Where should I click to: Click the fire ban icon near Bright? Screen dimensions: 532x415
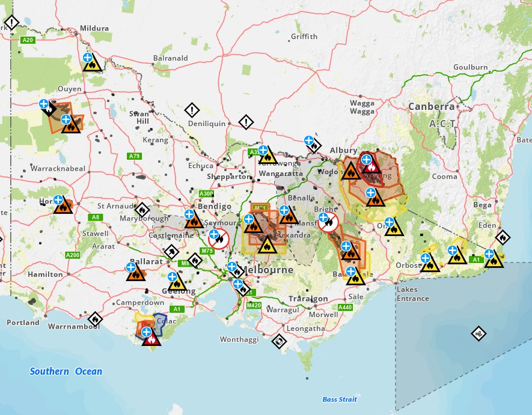(x=329, y=222)
